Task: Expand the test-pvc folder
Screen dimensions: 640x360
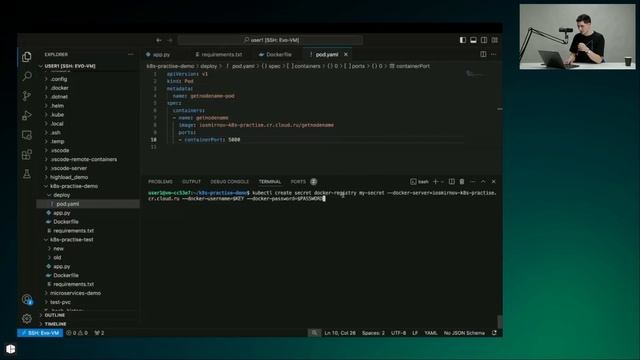Action: pos(88,302)
